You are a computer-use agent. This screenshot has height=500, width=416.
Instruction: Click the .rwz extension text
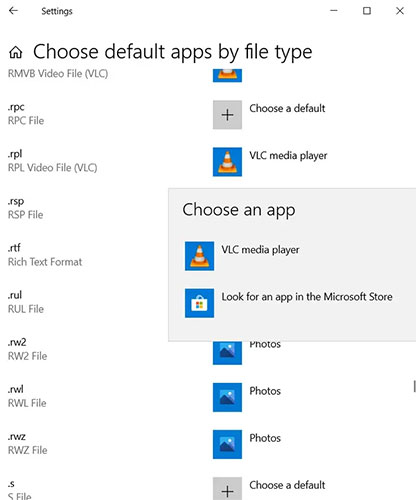pyautogui.click(x=17, y=437)
